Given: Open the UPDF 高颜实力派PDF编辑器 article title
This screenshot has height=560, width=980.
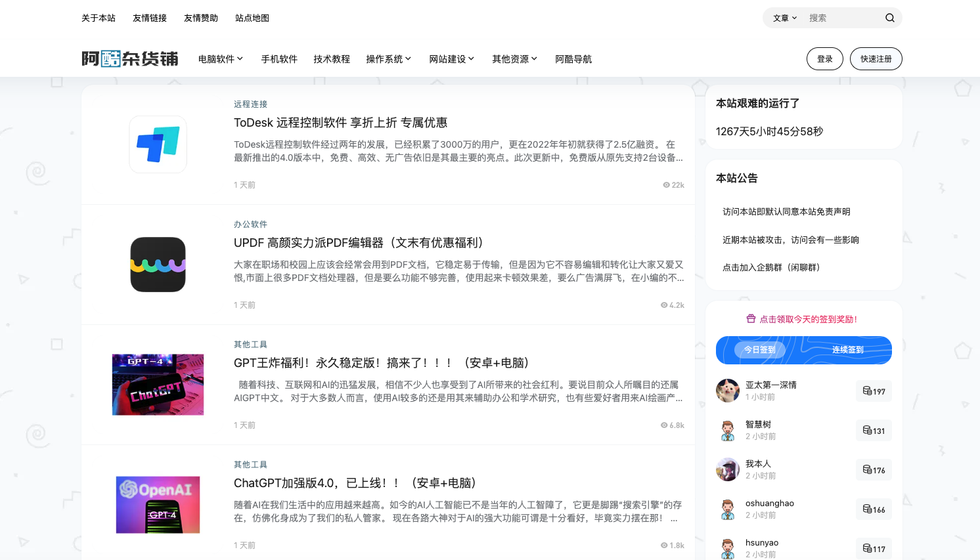Looking at the screenshot, I should (360, 243).
